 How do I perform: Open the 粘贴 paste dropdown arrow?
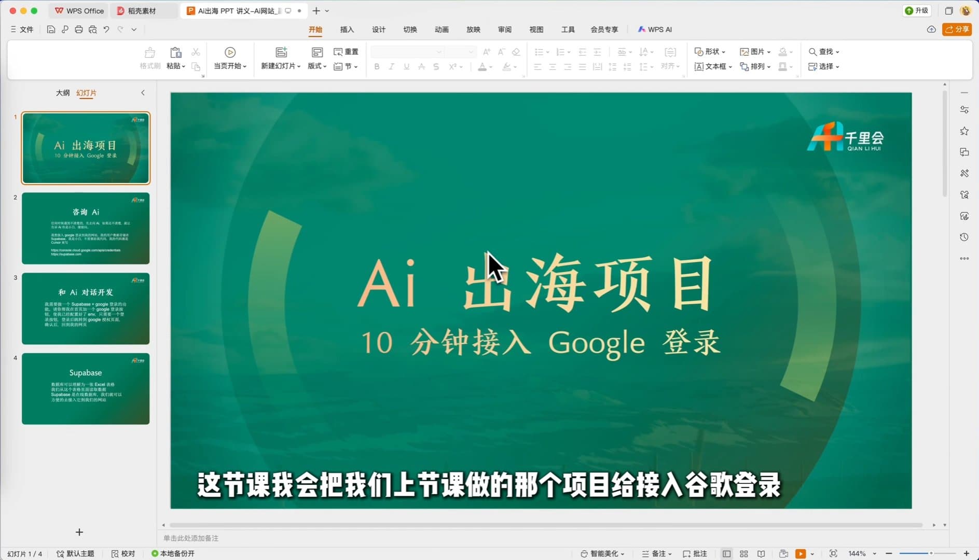(x=183, y=66)
